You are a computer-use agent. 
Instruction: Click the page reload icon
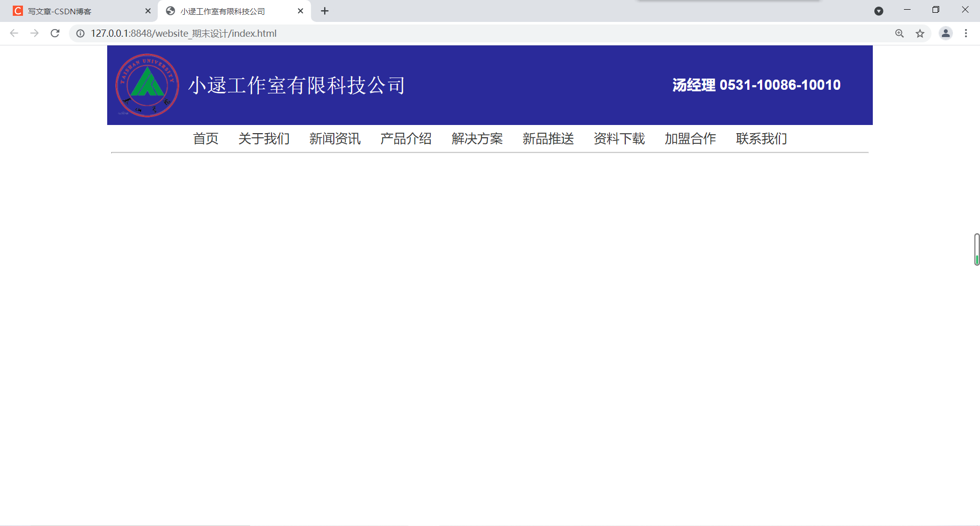coord(55,33)
